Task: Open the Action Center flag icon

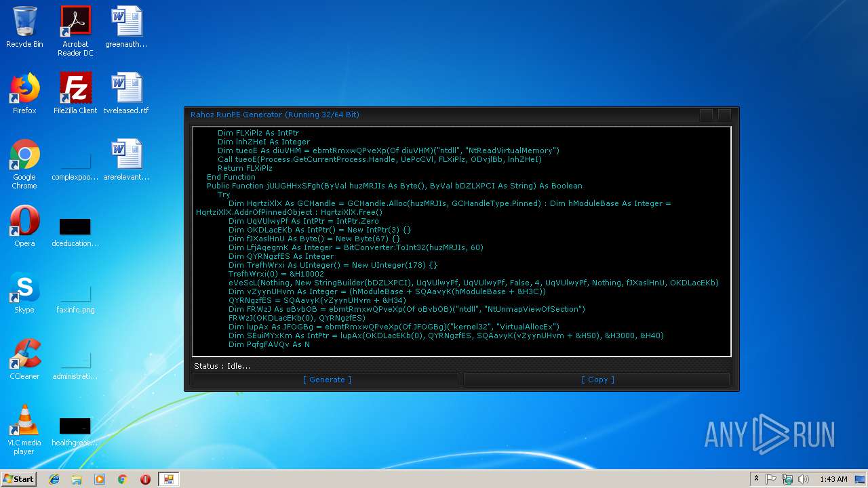Action: coord(771,479)
